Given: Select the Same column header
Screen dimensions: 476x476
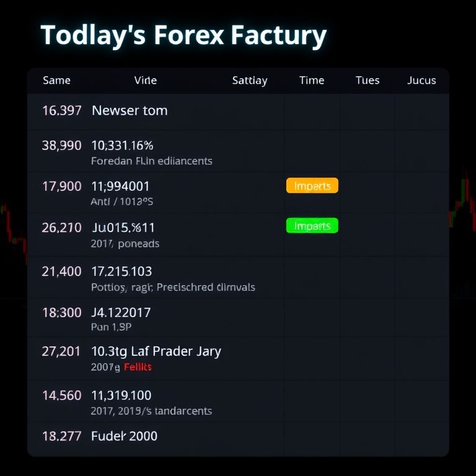Looking at the screenshot, I should coord(56,81).
